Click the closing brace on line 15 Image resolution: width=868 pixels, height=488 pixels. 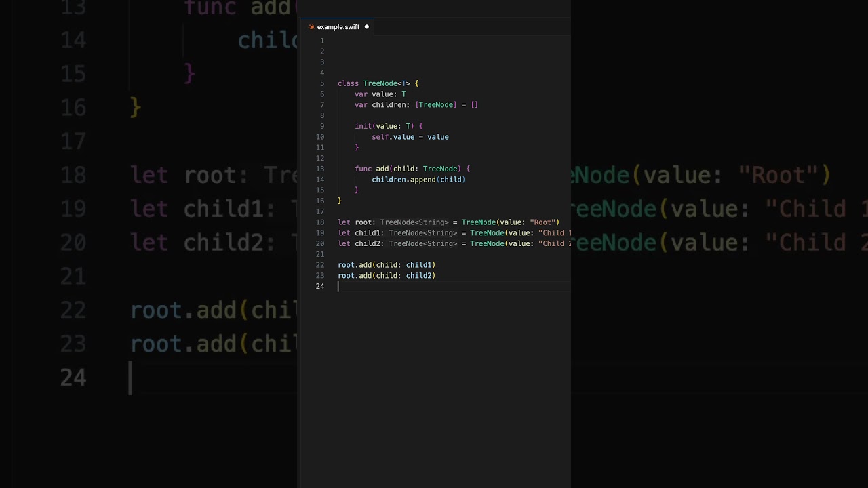(x=357, y=190)
